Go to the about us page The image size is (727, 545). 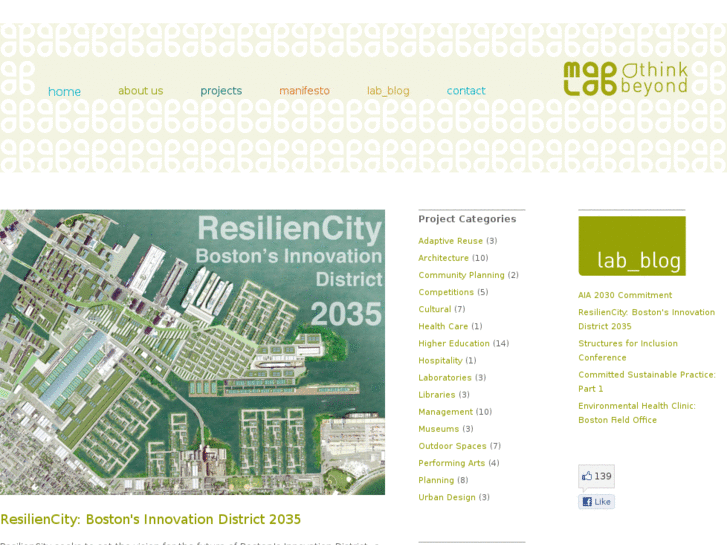[140, 91]
